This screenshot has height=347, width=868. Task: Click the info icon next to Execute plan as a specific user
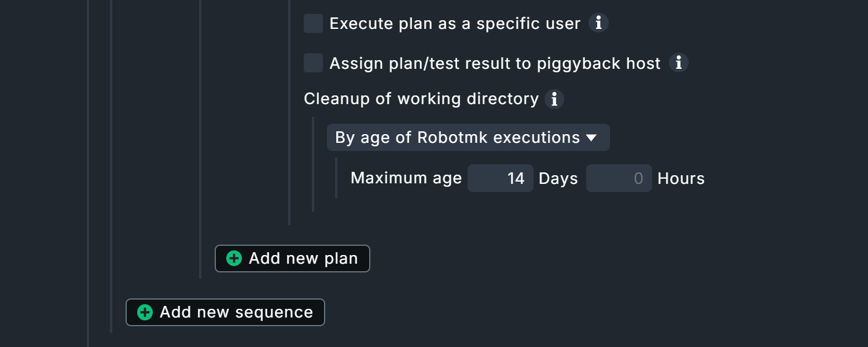tap(599, 23)
